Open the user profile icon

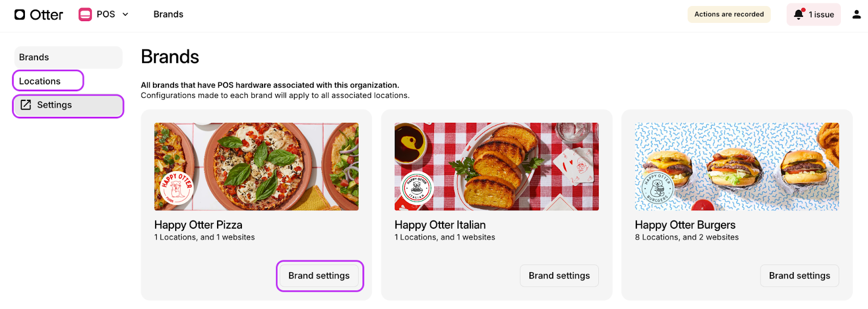click(857, 15)
